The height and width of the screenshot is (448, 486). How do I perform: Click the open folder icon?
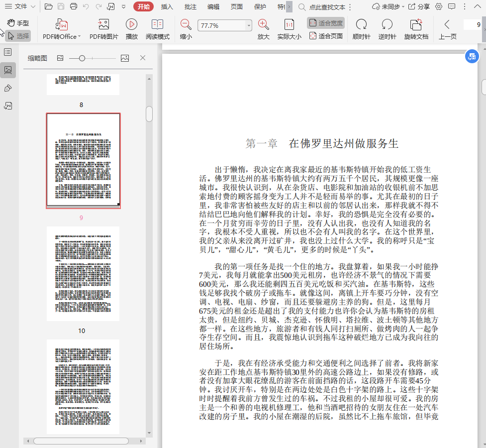click(48, 6)
